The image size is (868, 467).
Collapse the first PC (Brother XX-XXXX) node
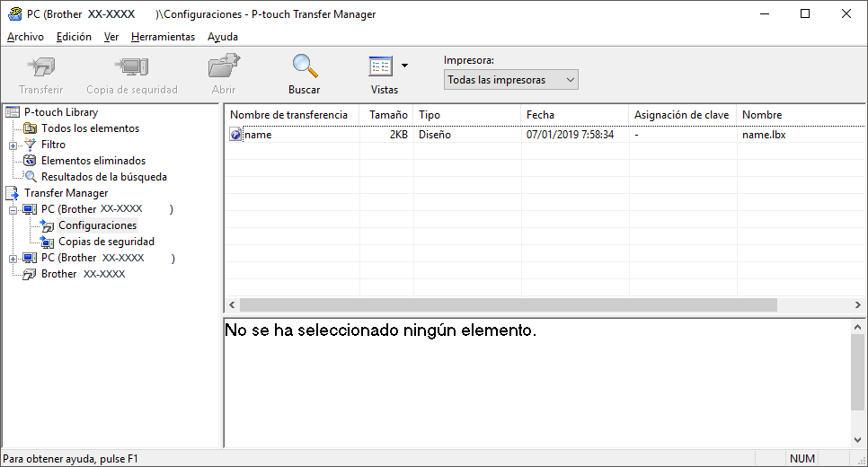click(13, 210)
